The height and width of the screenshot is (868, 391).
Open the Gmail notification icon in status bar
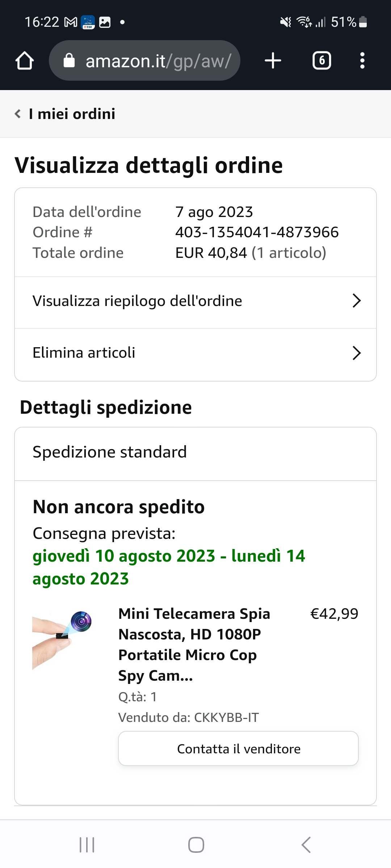coord(71,22)
